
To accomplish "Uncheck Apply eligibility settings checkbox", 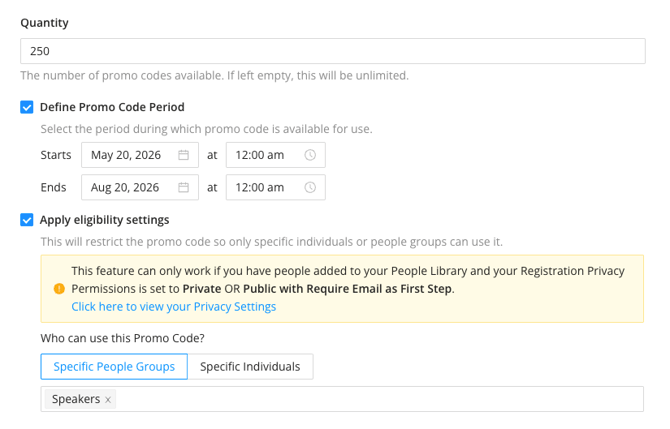I will point(27,220).
